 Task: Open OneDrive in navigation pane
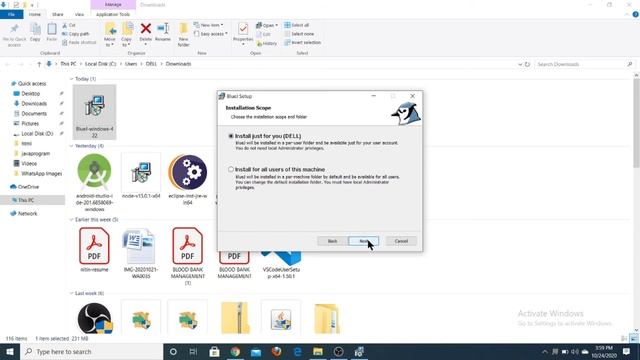[28, 187]
